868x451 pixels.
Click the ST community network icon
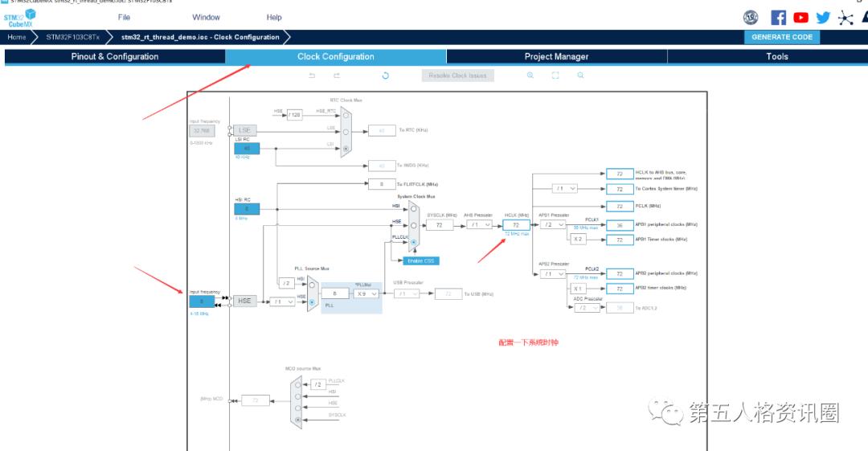(845, 18)
